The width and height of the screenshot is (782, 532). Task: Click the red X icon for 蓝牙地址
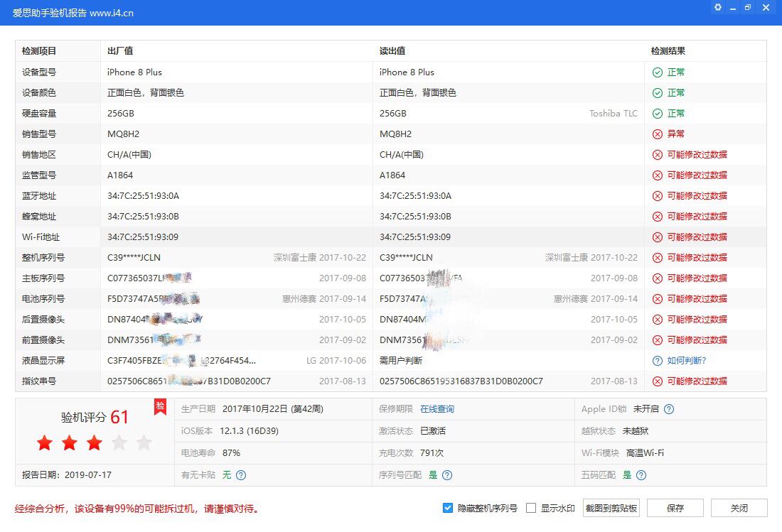[658, 196]
